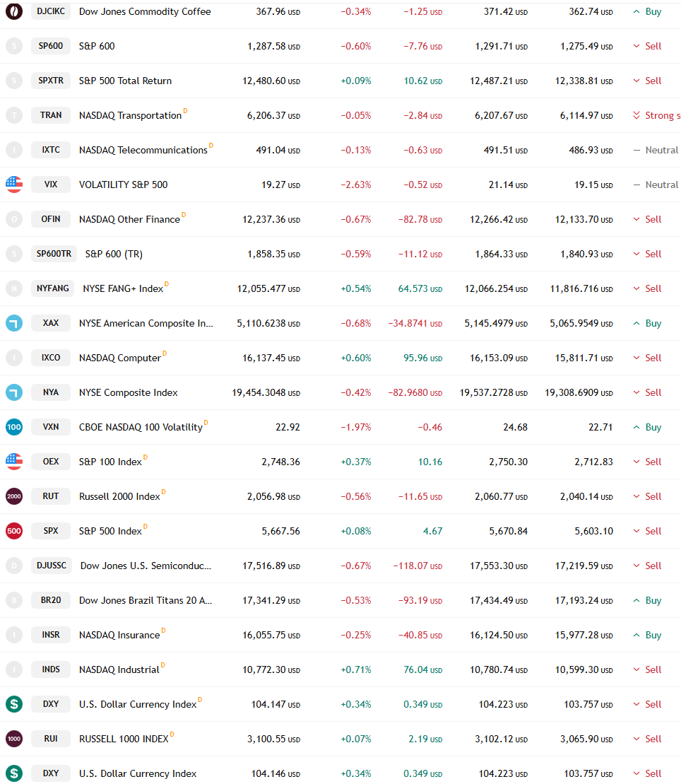Screen dimensions: 681x784
Task: Click the BR20 placeholder logo icon
Action: [14, 600]
